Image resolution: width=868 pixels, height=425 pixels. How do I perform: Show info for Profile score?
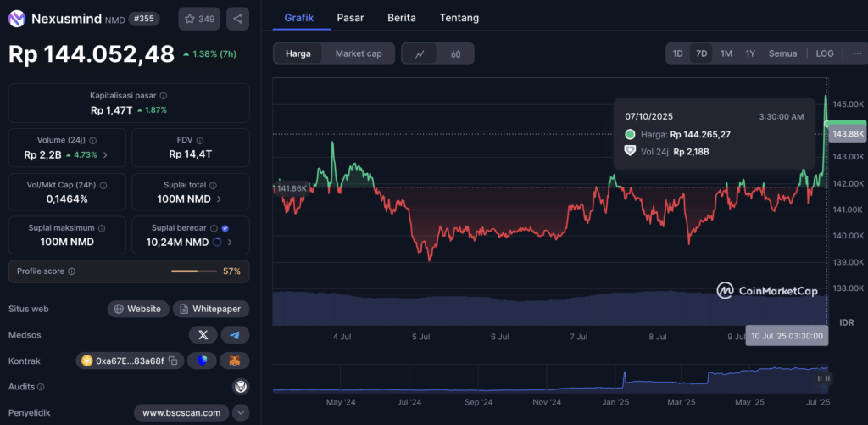point(71,271)
